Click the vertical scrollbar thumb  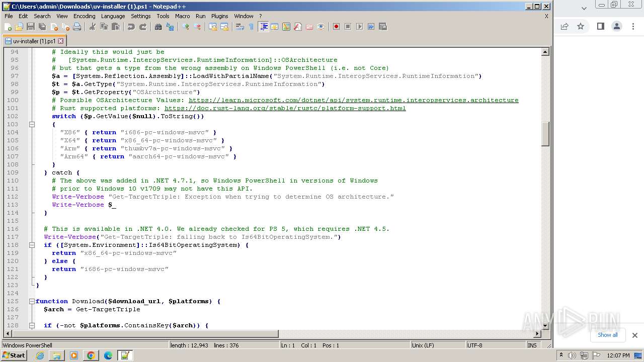coord(545,134)
